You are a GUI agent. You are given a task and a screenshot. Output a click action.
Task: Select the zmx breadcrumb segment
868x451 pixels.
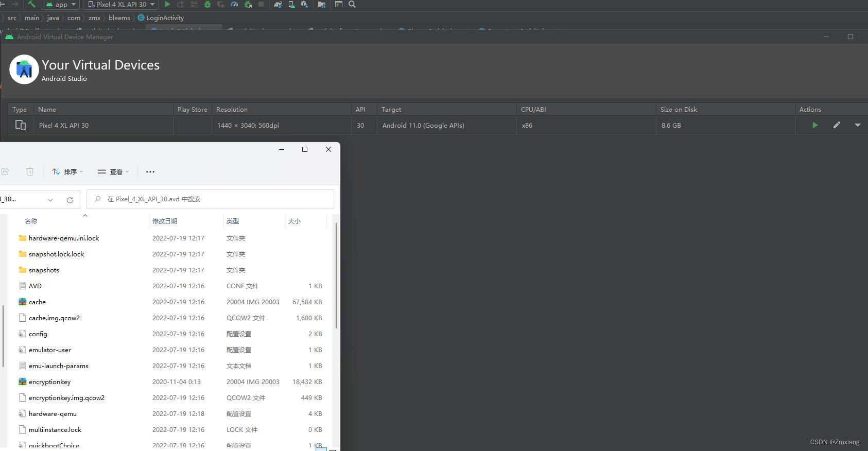pyautogui.click(x=94, y=18)
